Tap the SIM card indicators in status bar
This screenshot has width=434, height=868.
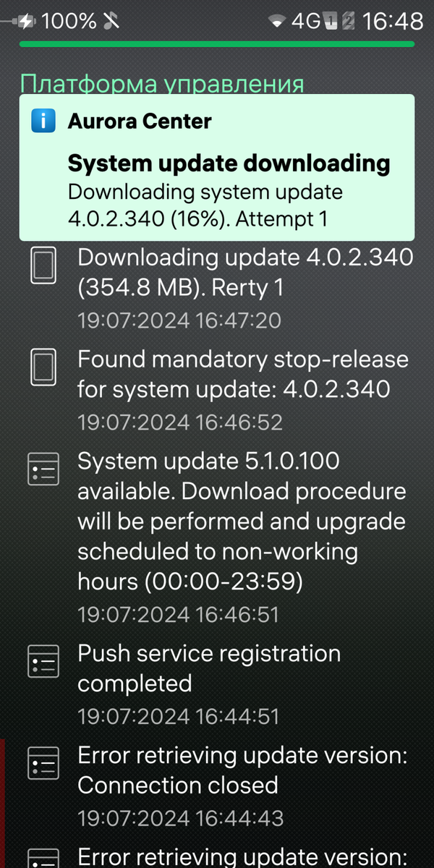(x=340, y=22)
